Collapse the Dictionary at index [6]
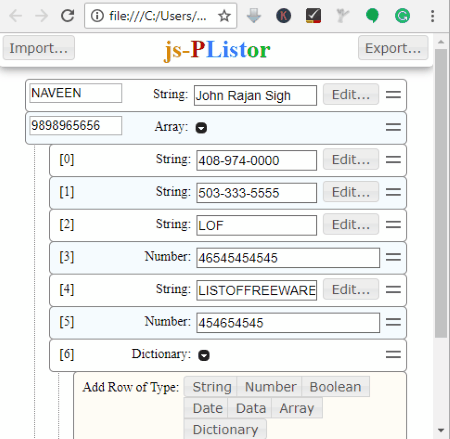Screen dimensions: 450x439 point(204,355)
